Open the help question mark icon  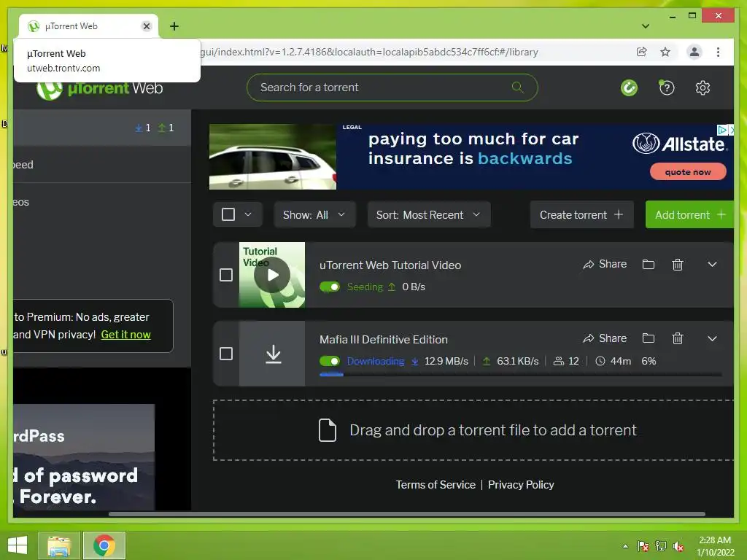pyautogui.click(x=667, y=87)
